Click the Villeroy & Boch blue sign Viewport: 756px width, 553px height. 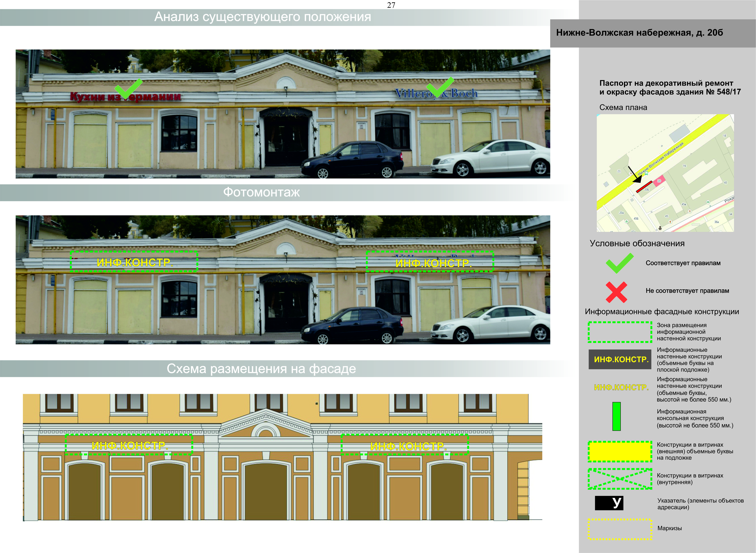(436, 93)
